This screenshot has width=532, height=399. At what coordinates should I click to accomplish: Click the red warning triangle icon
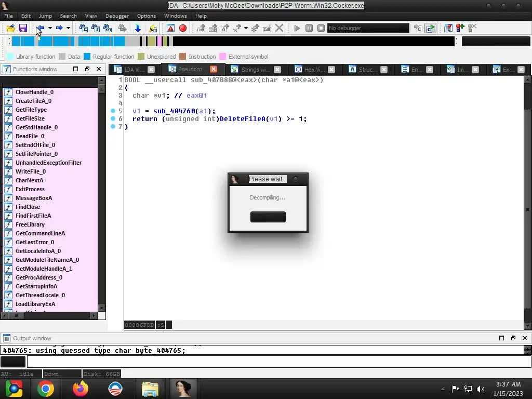pos(170,28)
